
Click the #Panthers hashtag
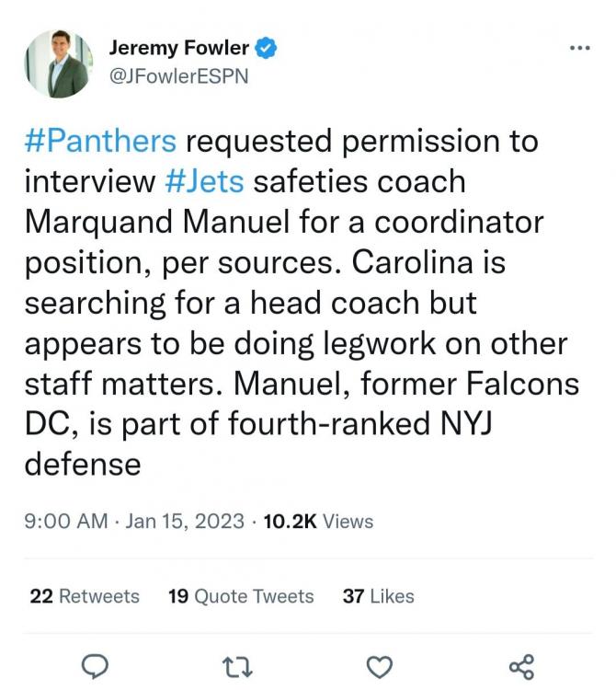[x=100, y=142]
